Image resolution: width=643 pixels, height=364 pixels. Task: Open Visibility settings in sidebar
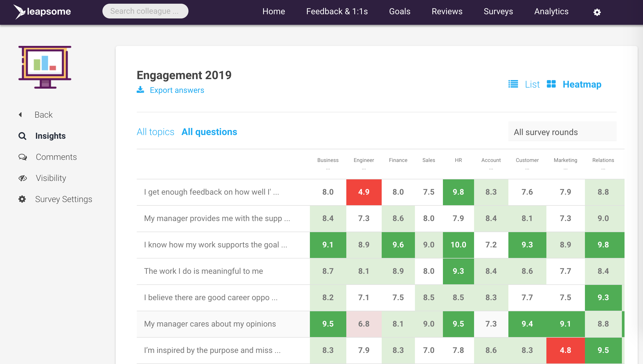pyautogui.click(x=51, y=178)
